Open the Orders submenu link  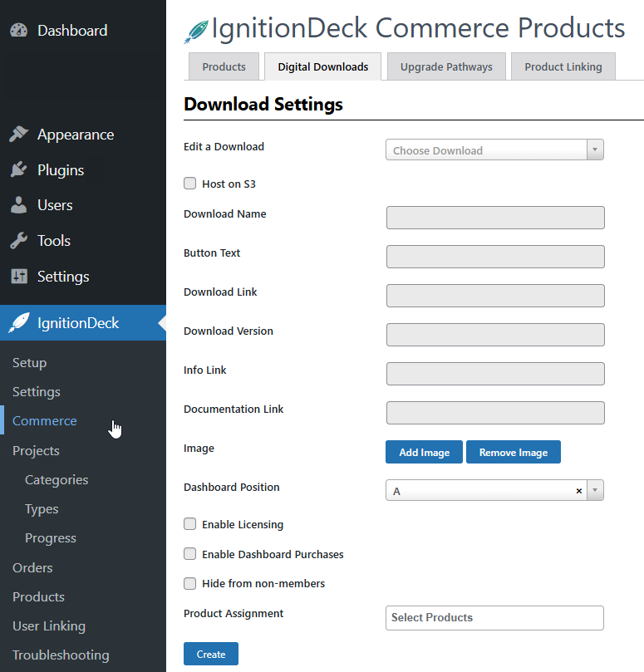(x=32, y=568)
